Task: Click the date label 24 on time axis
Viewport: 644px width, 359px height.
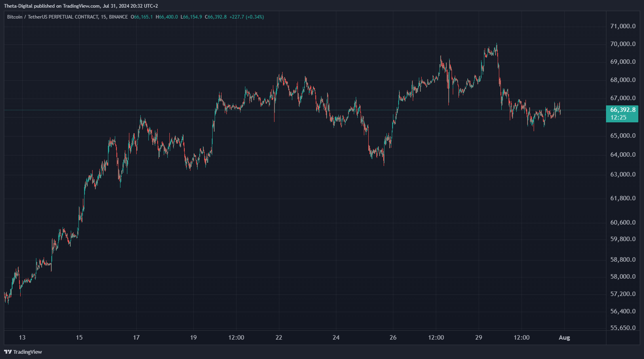Action: point(336,338)
